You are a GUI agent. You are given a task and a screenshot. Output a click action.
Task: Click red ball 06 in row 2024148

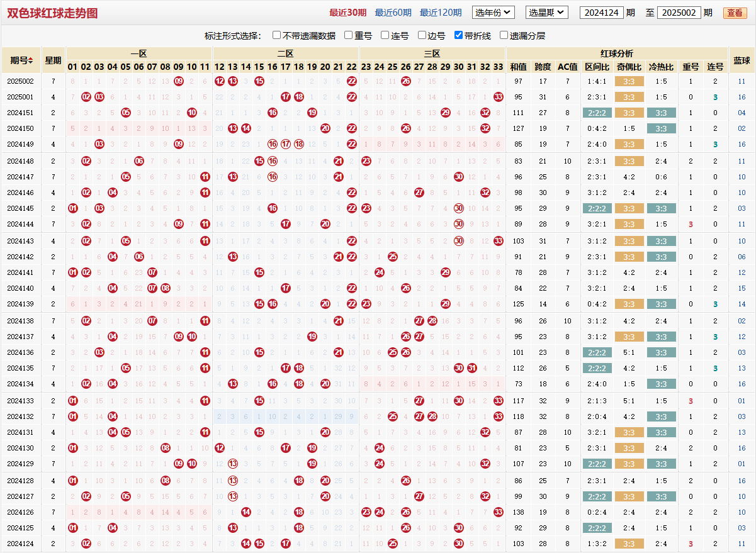coord(139,161)
